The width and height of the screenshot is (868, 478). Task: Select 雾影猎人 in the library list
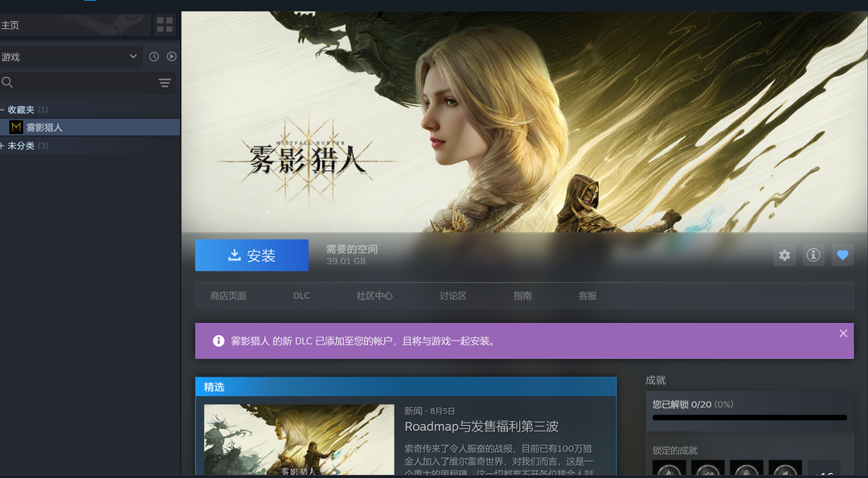coord(90,127)
